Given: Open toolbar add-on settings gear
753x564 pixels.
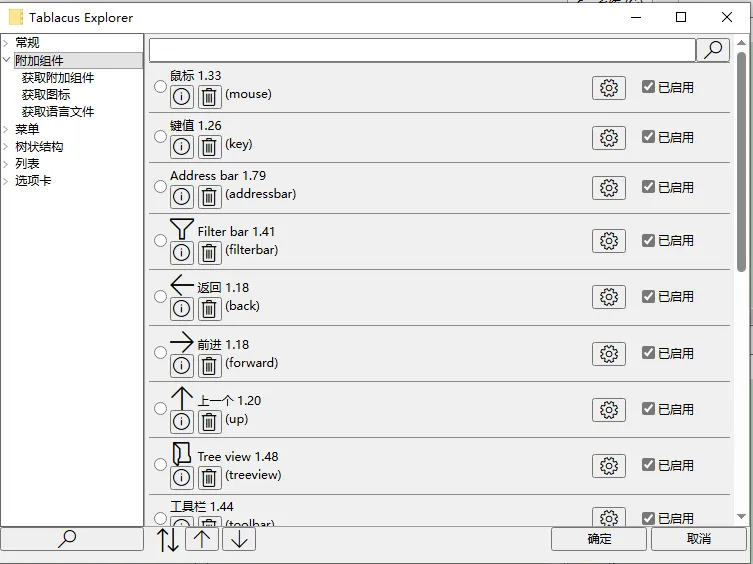Looking at the screenshot, I should pos(609,517).
